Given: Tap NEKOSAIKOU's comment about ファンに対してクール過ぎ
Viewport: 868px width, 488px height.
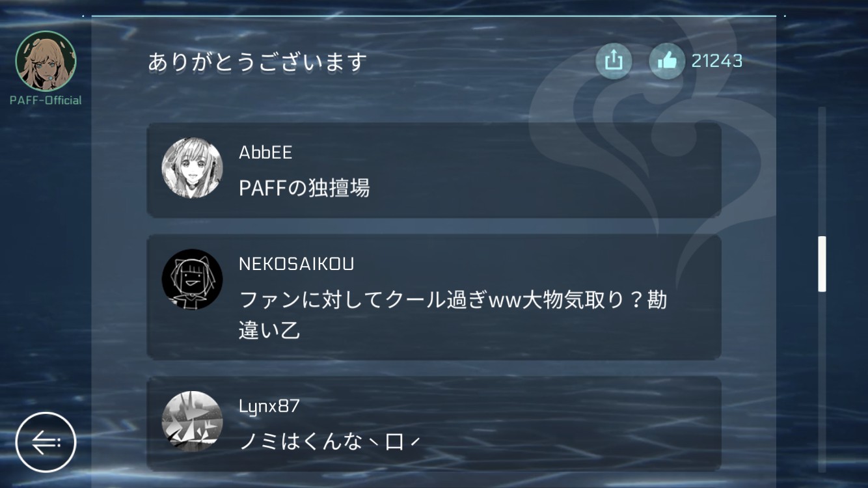Looking at the screenshot, I should click(453, 316).
